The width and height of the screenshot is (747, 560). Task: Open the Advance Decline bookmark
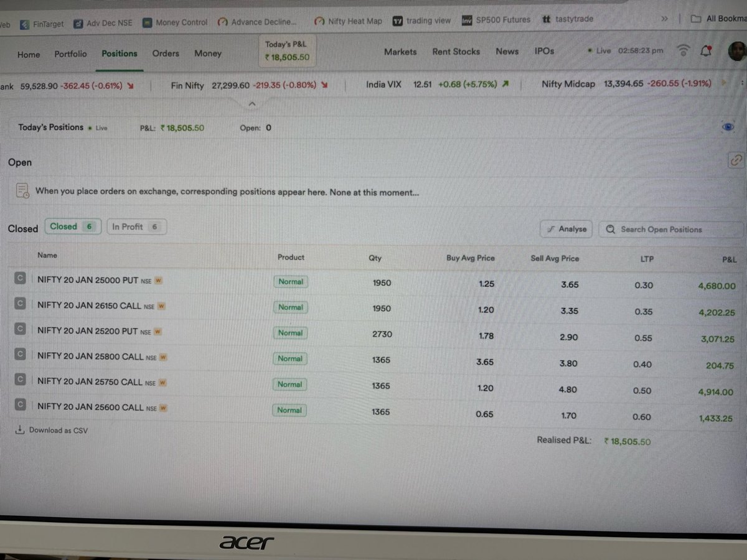coord(258,22)
